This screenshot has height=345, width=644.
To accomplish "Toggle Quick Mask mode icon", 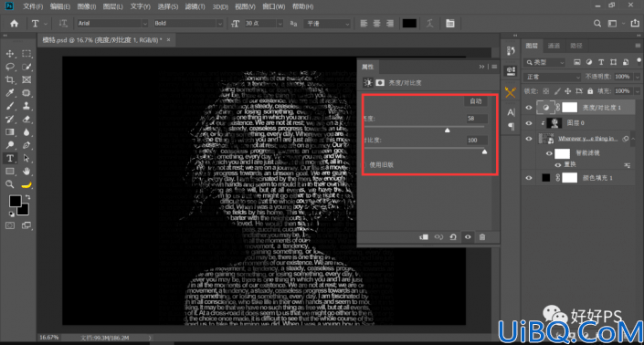I will click(10, 225).
